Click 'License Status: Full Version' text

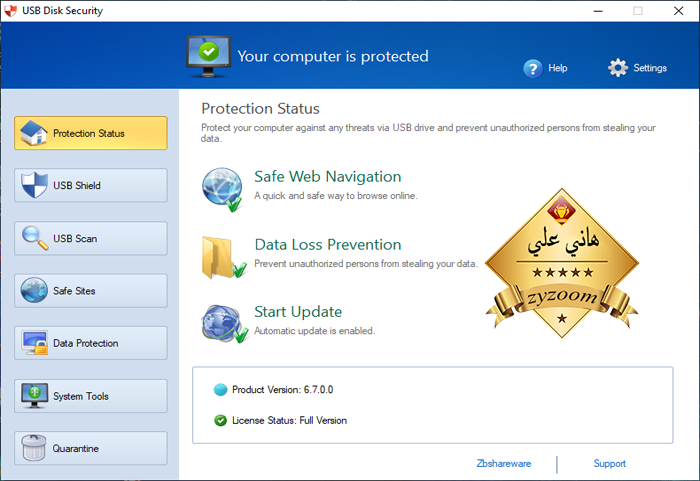pyautogui.click(x=289, y=420)
